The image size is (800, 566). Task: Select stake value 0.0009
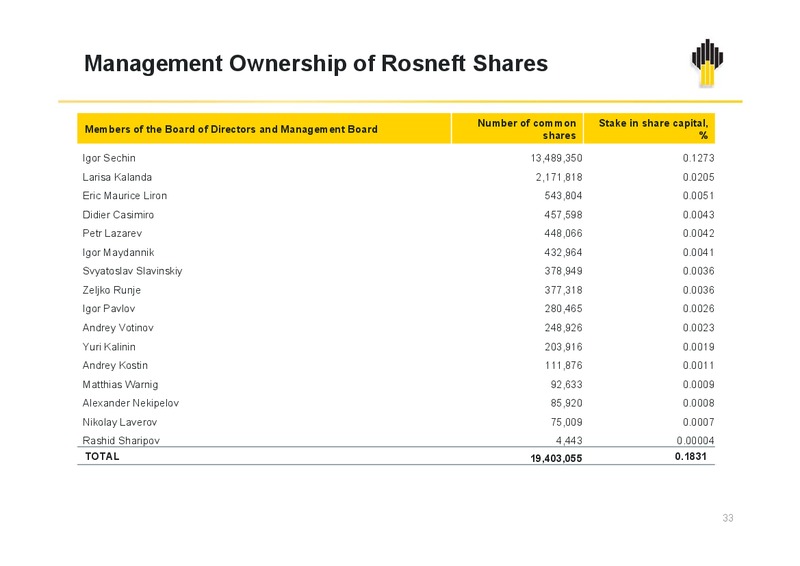[x=698, y=384]
